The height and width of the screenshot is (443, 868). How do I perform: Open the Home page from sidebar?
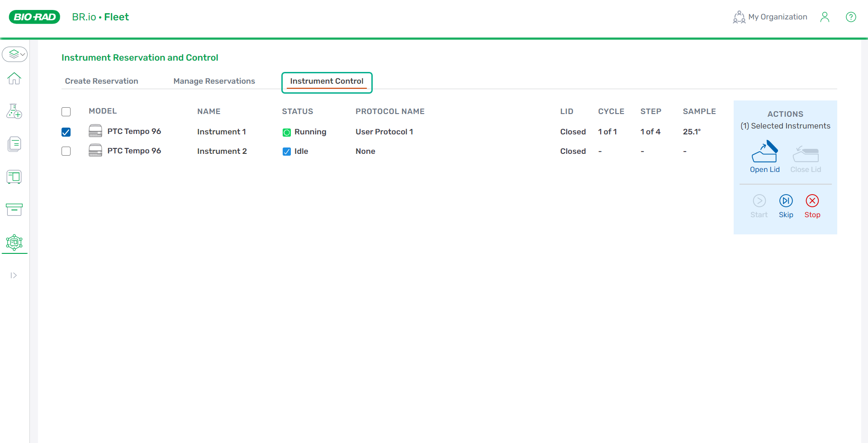(14, 79)
